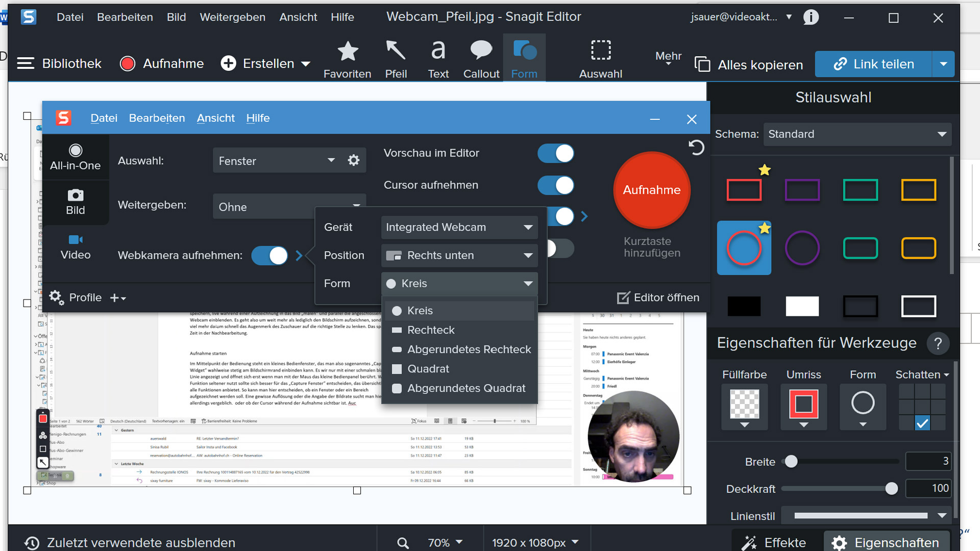Turn off Webkamera aufnehmen toggle
Viewport: 980px width, 551px height.
tap(269, 256)
